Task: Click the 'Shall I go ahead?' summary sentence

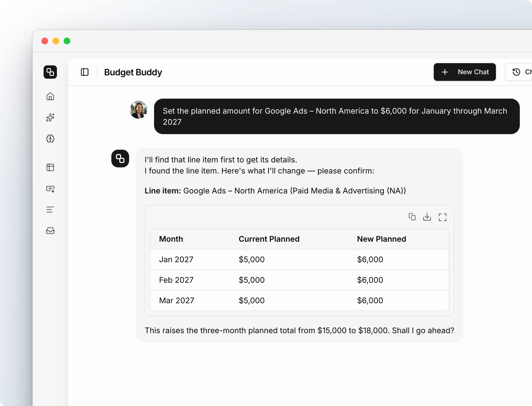Action: click(299, 330)
